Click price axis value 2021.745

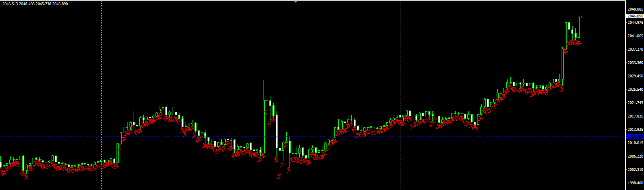coord(635,103)
